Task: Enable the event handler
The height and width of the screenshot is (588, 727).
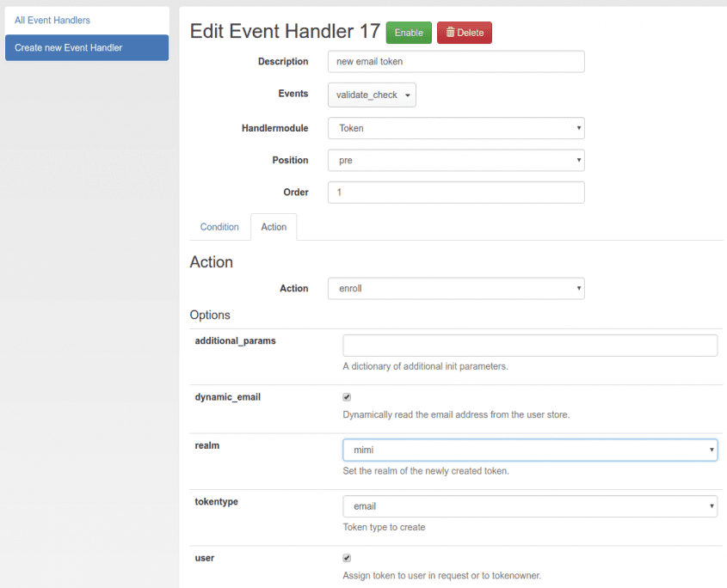Action: coord(409,33)
